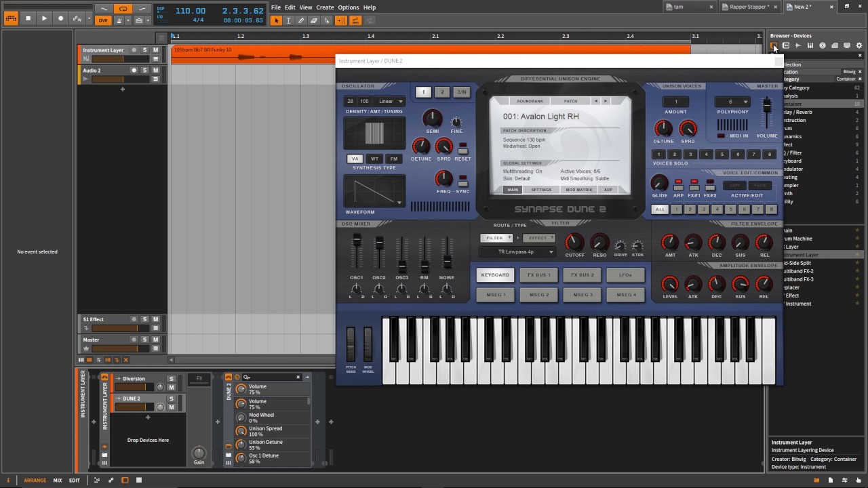Select the Knife tool
The image size is (868, 488).
327,20
